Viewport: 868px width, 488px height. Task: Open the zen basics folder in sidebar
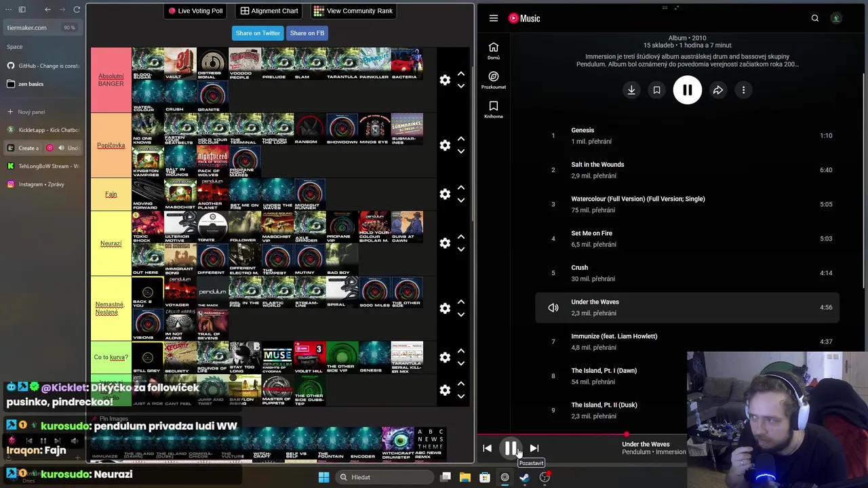44,84
